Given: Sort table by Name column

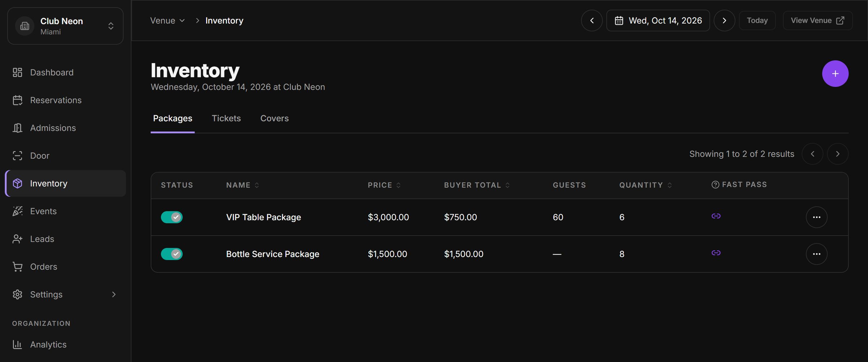Looking at the screenshot, I should coord(243,185).
